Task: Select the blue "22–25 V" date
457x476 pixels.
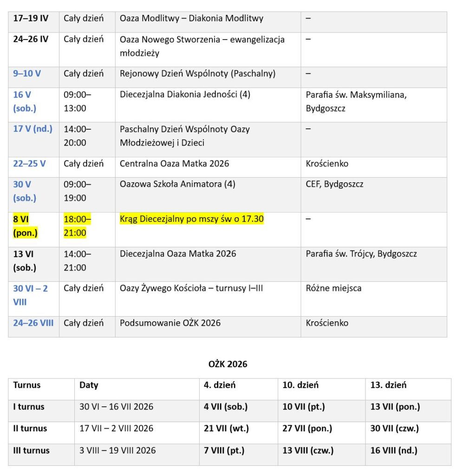Action: pos(29,164)
